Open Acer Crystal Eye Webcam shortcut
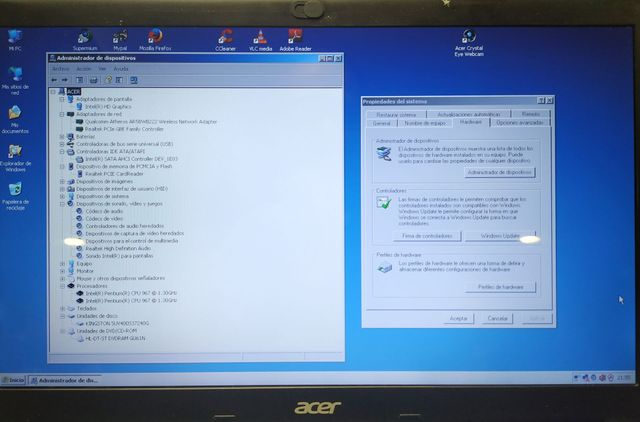Screen dimensions: 640x422 (469, 43)
